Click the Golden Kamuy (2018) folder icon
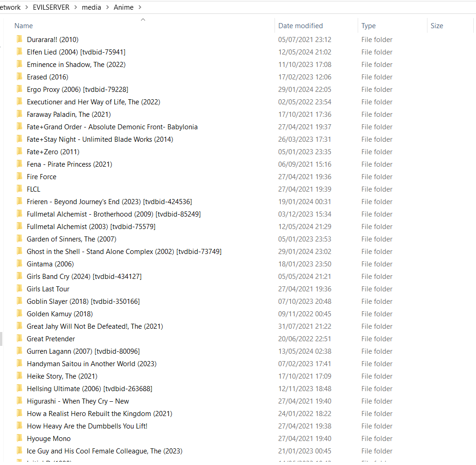Screen dimensions: 476x465 click(x=19, y=313)
